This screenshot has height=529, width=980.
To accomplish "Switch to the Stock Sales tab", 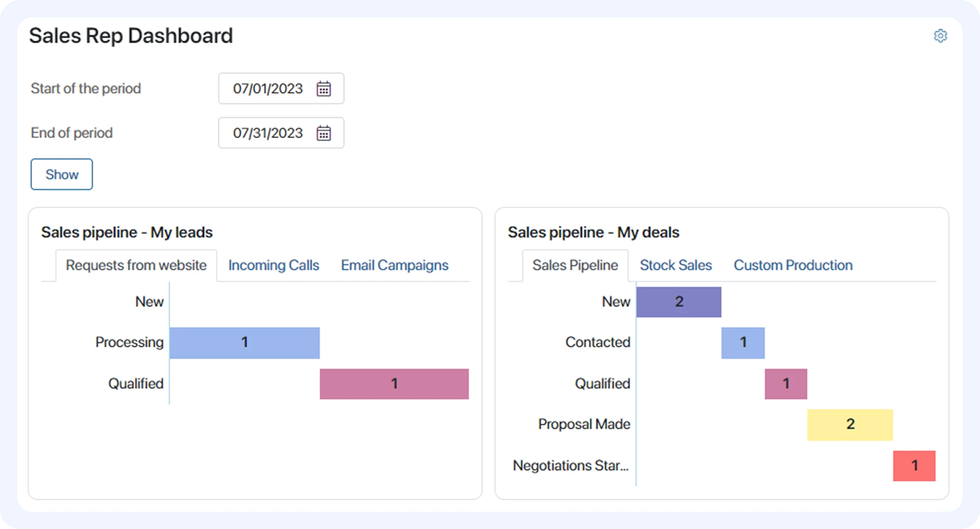I will (675, 265).
